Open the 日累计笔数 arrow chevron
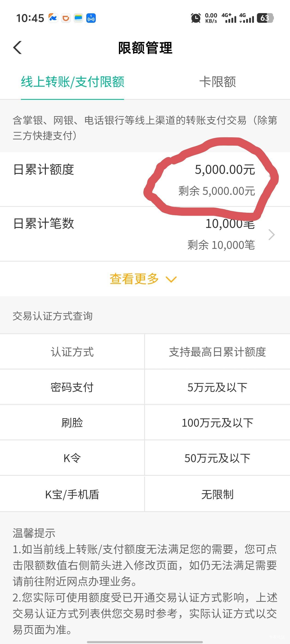 click(x=272, y=235)
